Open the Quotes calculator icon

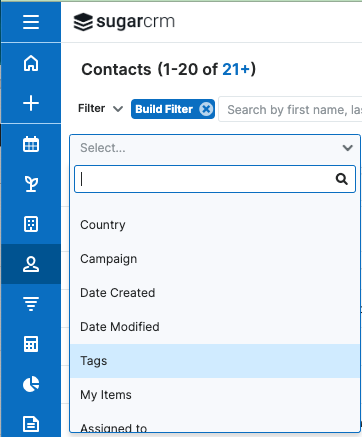point(31,344)
